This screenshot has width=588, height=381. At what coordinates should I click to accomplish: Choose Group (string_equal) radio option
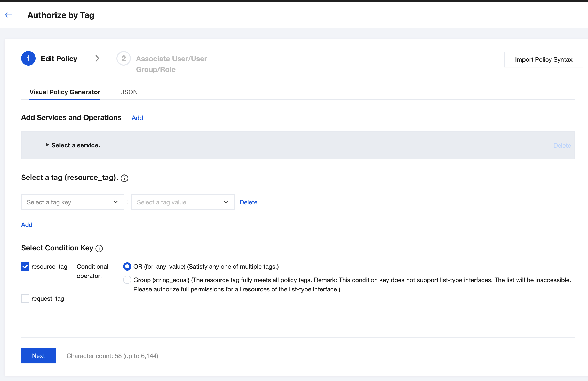pyautogui.click(x=127, y=280)
